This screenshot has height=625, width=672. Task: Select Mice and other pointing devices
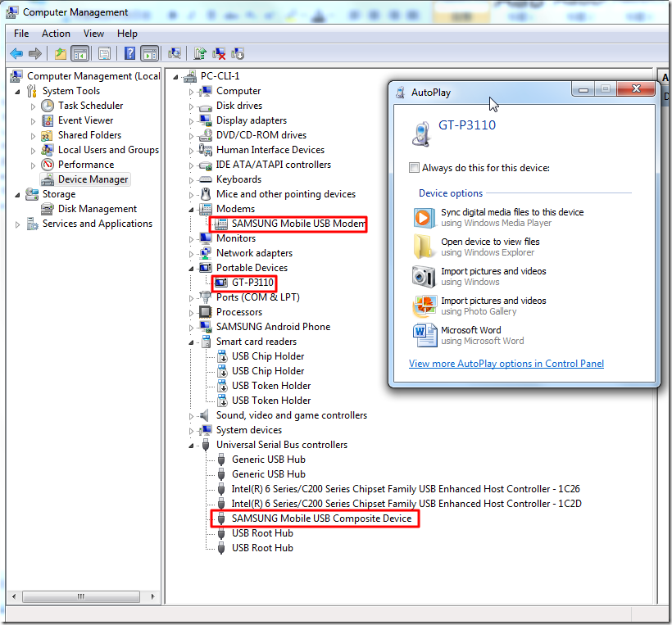[286, 194]
